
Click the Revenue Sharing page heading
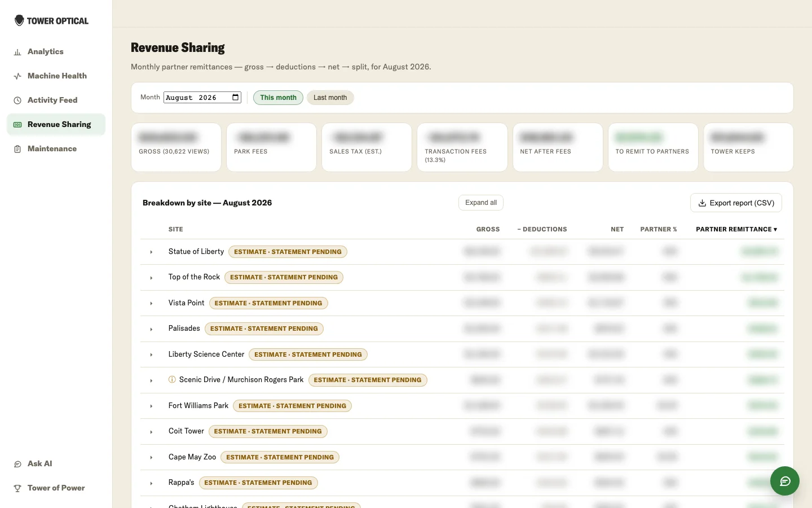(178, 48)
